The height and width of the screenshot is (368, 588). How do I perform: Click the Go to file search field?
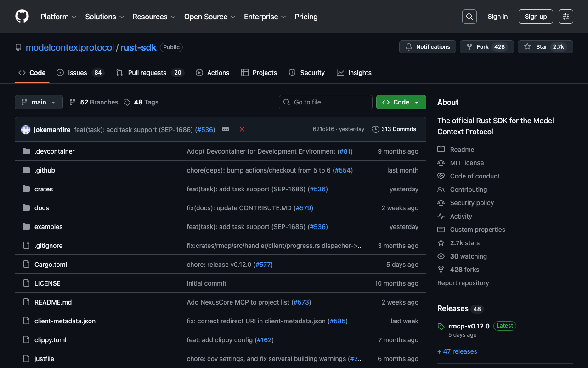pyautogui.click(x=326, y=102)
